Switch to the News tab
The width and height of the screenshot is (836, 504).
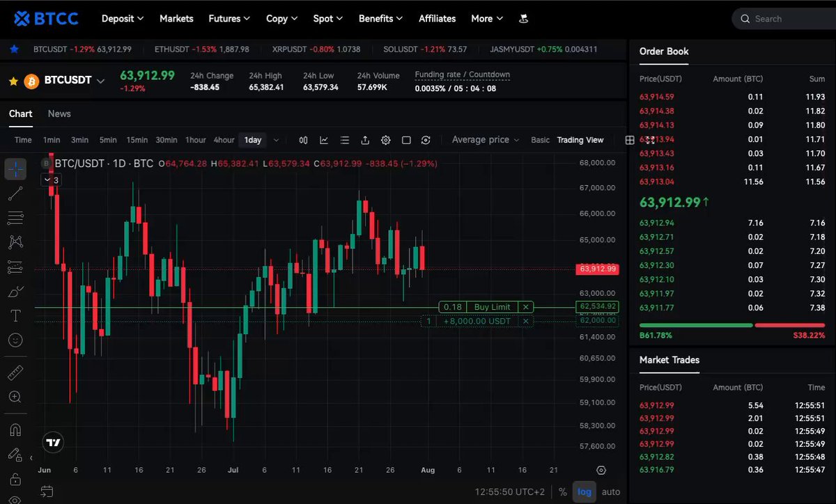pyautogui.click(x=59, y=113)
